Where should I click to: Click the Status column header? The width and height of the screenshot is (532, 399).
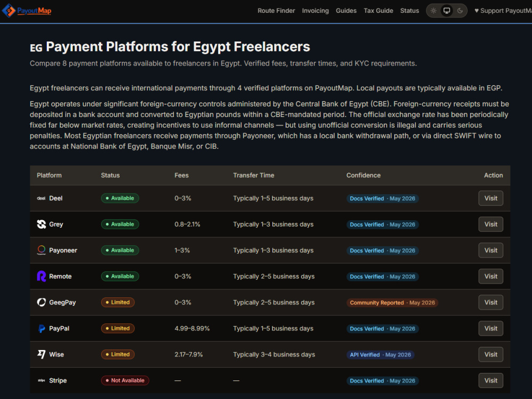[x=110, y=175]
